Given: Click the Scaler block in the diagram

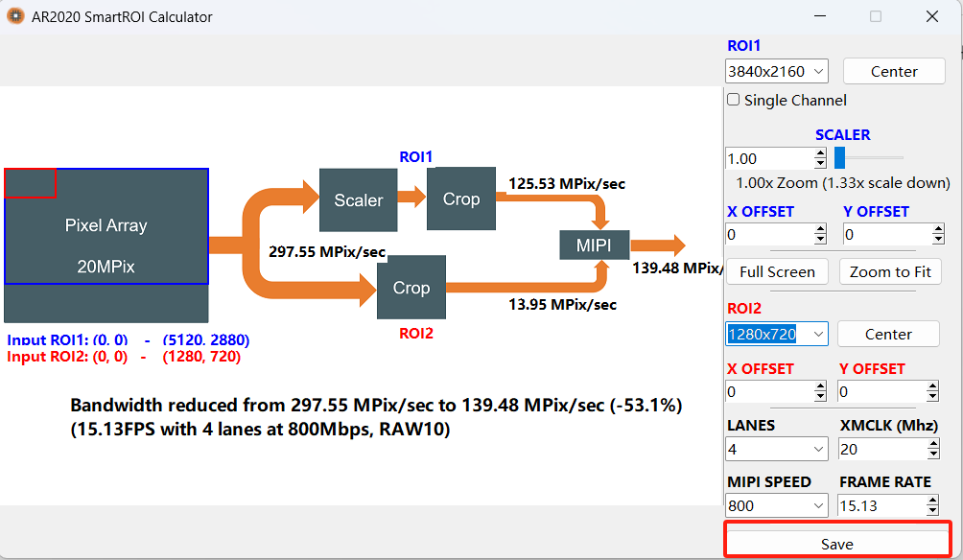Looking at the screenshot, I should coord(358,200).
